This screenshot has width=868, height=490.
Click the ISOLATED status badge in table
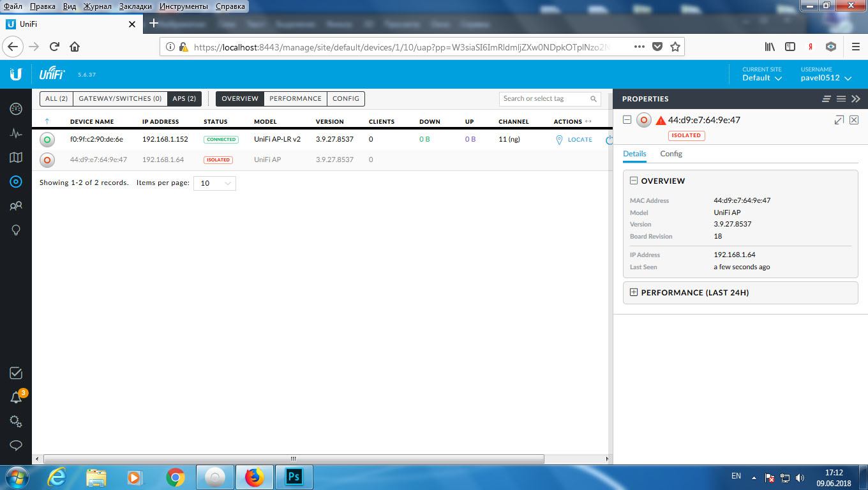point(218,160)
